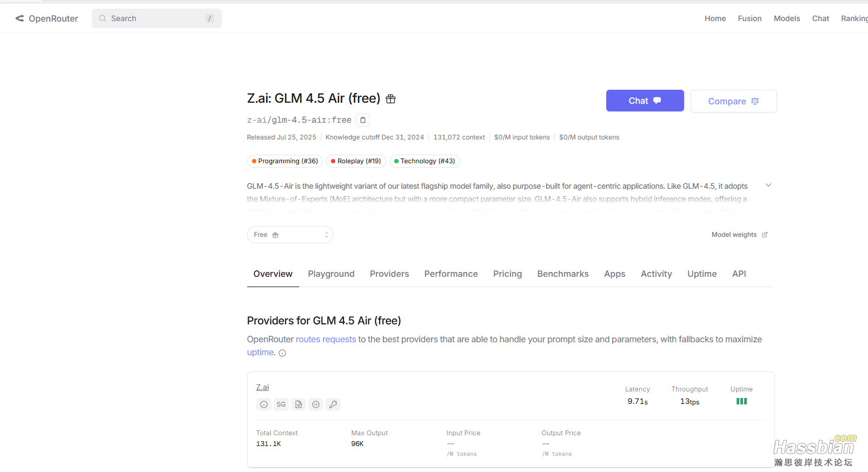Click info icon after uptime link

282,353
